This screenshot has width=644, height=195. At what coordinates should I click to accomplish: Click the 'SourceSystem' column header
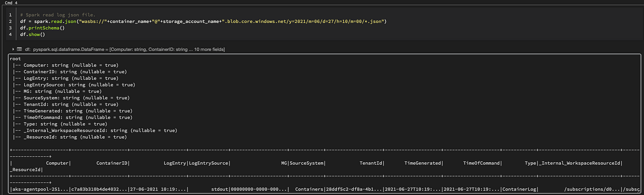pos(306,163)
